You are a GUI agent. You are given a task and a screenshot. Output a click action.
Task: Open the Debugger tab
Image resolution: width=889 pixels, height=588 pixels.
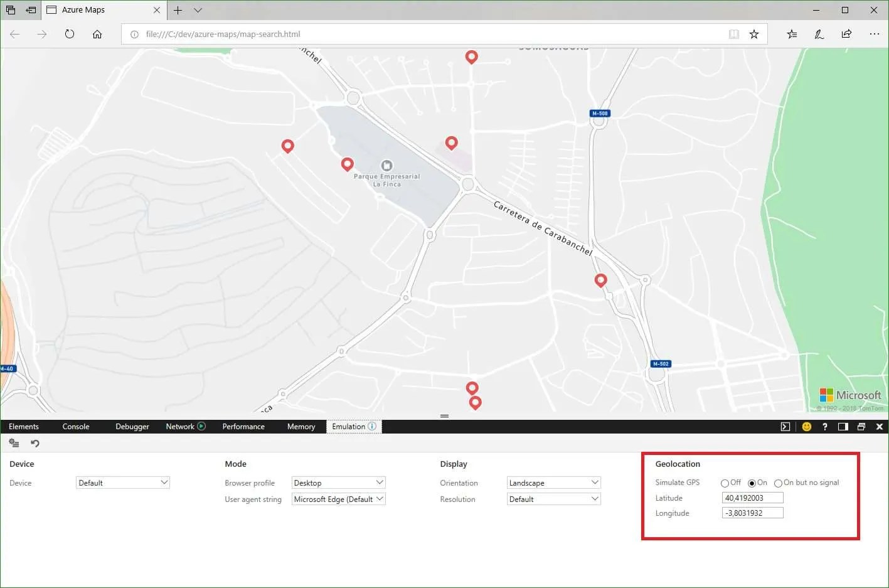point(132,427)
